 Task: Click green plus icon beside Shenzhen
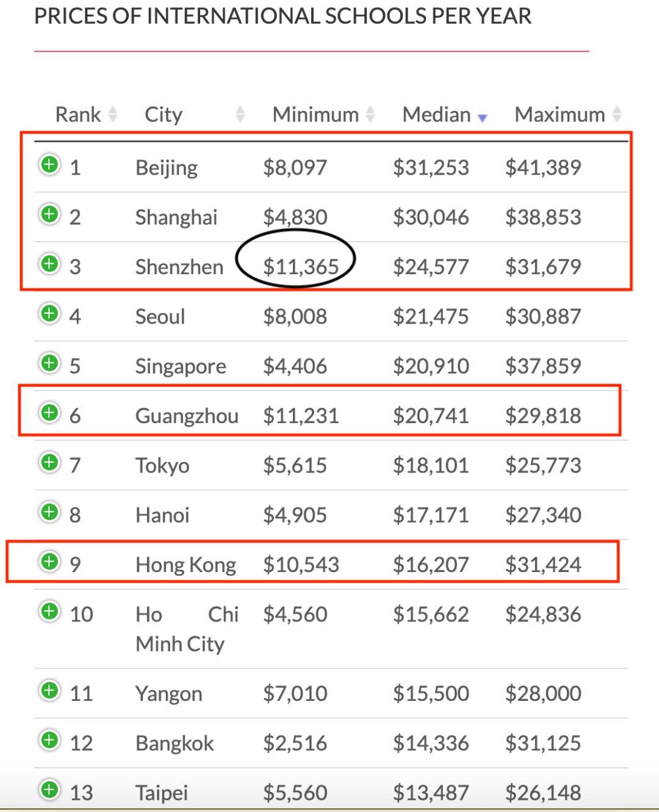pos(49,264)
